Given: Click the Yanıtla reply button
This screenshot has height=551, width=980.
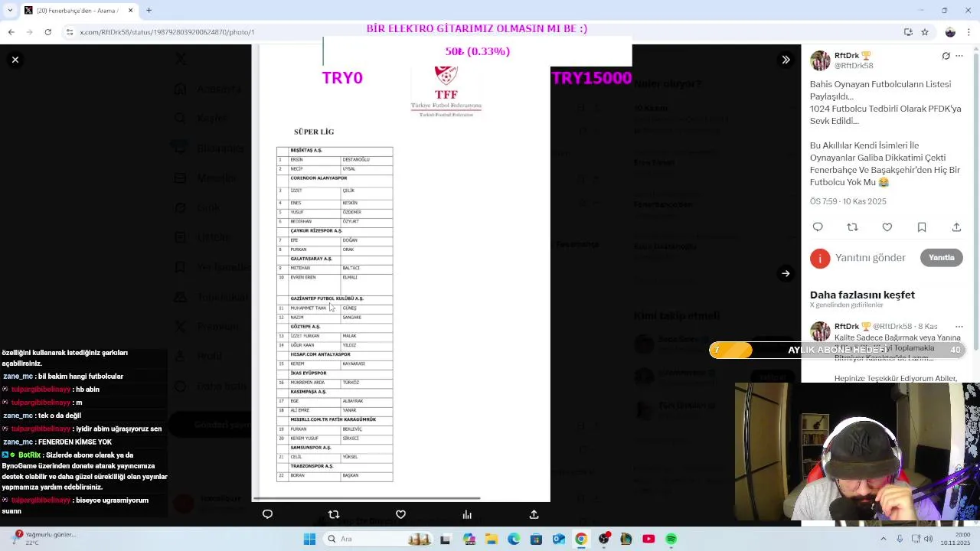Looking at the screenshot, I should (x=941, y=258).
